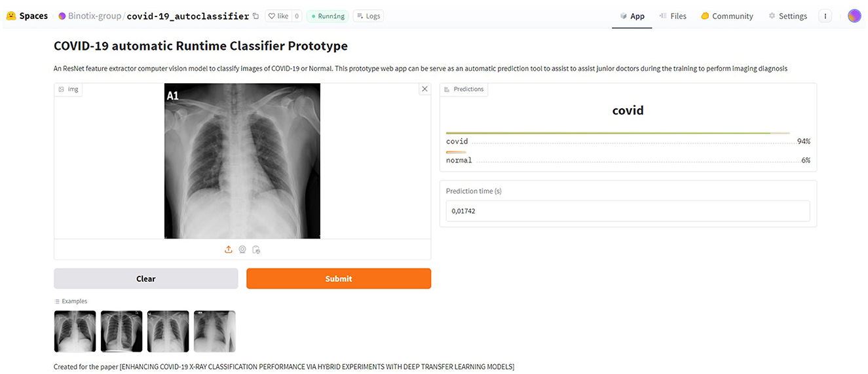
Task: Open the three-dot more options menu
Action: [825, 16]
